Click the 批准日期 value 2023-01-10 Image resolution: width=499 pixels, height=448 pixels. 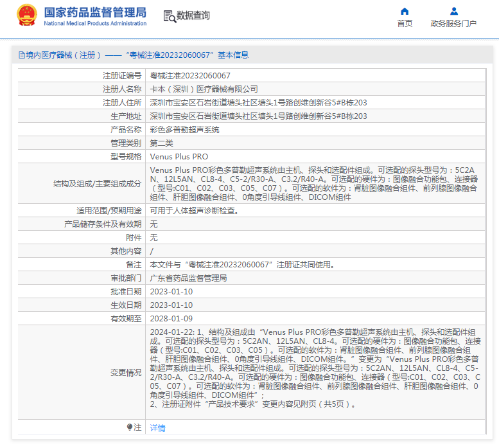point(171,292)
